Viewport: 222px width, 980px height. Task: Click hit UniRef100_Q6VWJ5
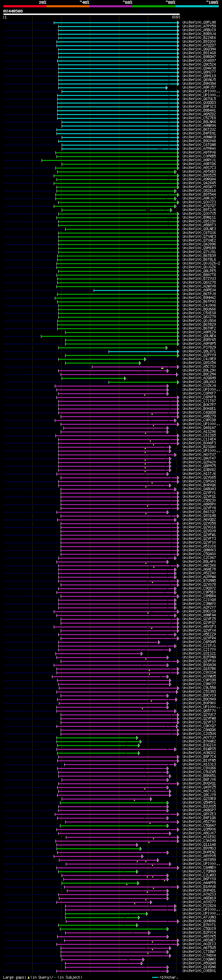click(199, 80)
